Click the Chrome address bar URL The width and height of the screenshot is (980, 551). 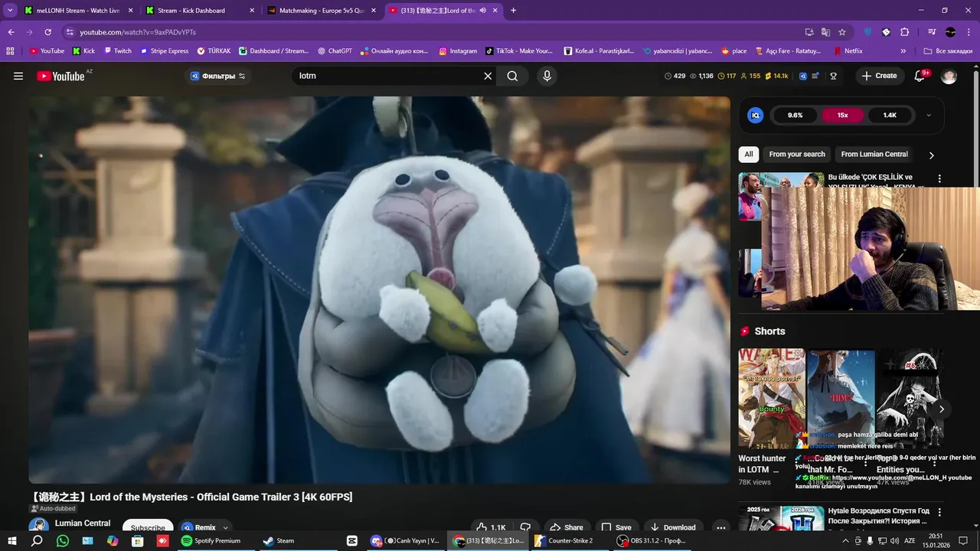[x=138, y=32]
